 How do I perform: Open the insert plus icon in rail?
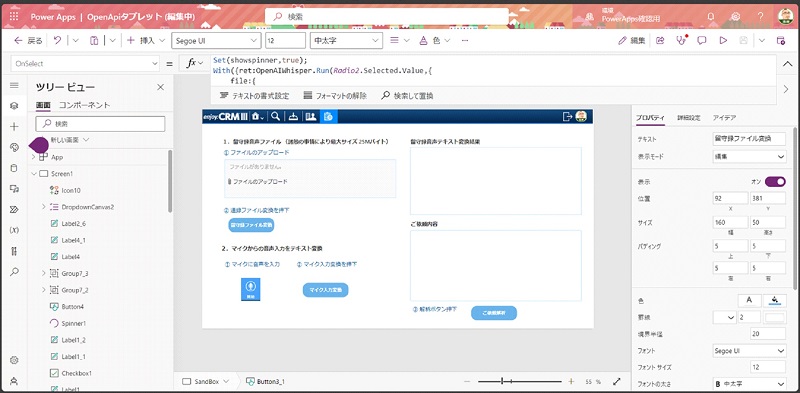(x=14, y=127)
